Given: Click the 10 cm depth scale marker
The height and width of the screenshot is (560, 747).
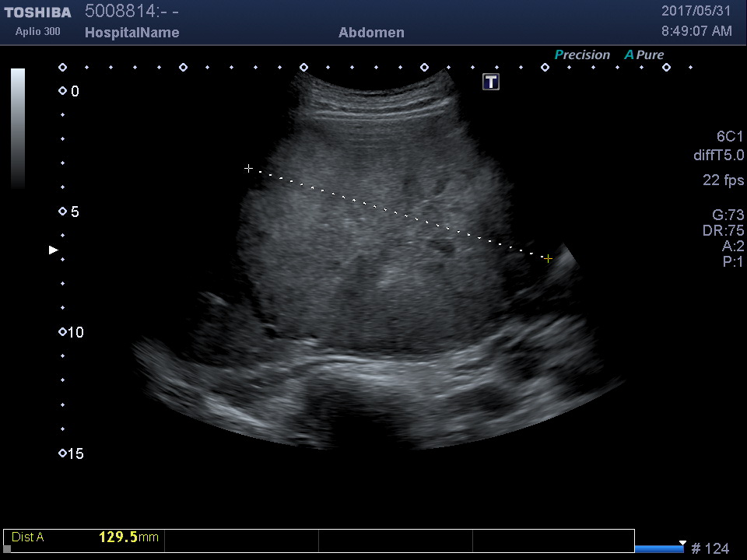Looking at the screenshot, I should coord(62,332).
